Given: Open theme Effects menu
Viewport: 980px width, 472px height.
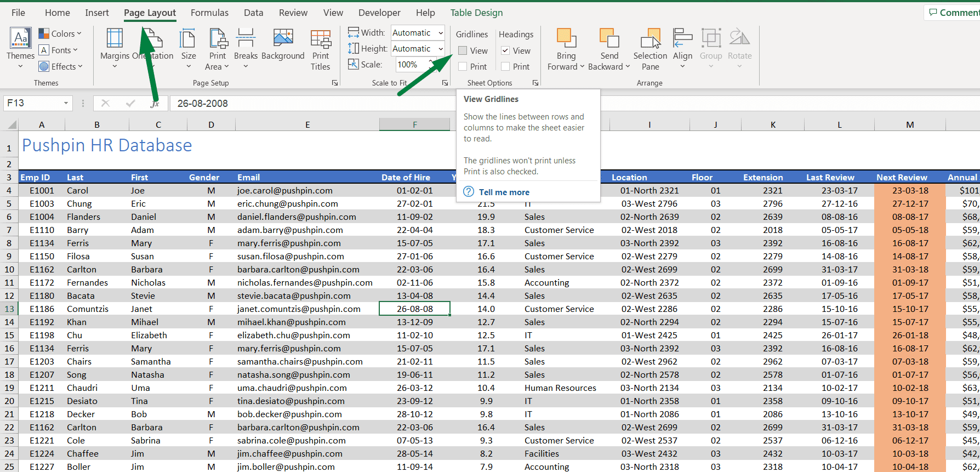Looking at the screenshot, I should [61, 66].
